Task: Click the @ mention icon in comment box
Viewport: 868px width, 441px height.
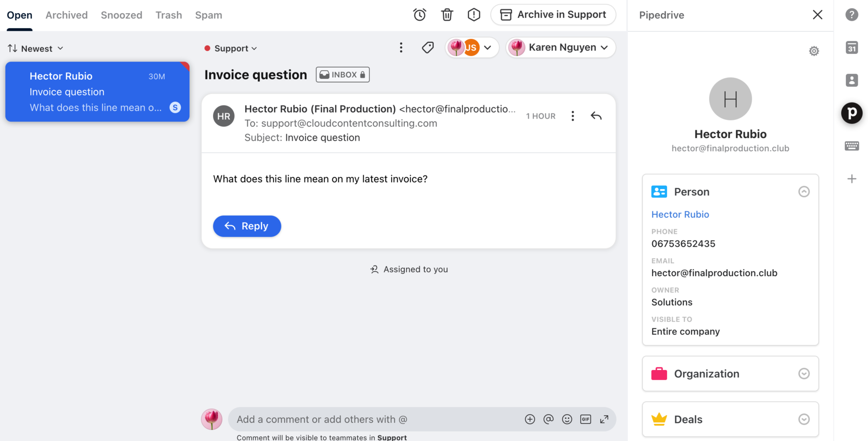Action: [549, 419]
